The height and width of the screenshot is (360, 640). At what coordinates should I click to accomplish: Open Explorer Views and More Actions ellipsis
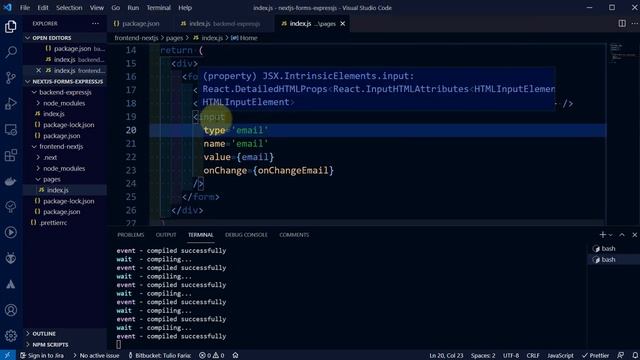tap(95, 24)
